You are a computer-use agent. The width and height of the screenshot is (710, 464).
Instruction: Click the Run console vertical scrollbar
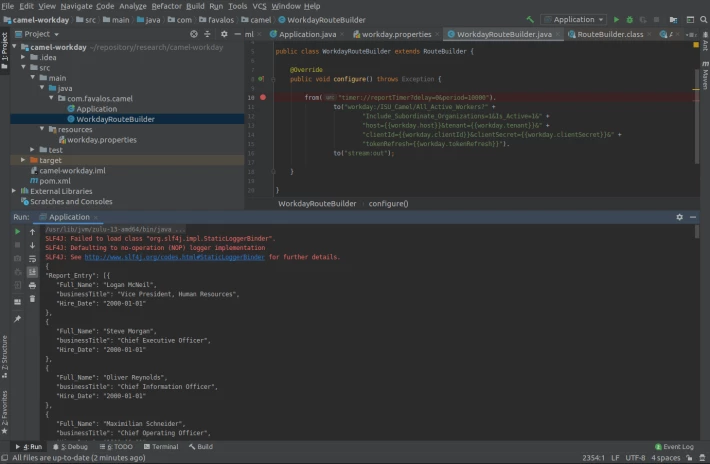coord(696,232)
